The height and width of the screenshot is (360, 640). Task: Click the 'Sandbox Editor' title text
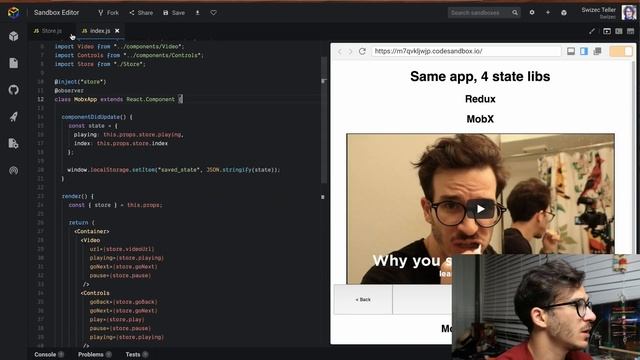click(56, 13)
